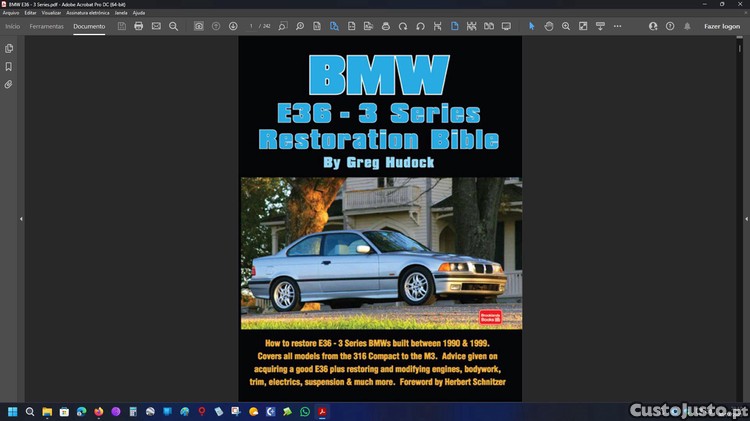
Task: Click the Fazer logon button
Action: [x=722, y=26]
